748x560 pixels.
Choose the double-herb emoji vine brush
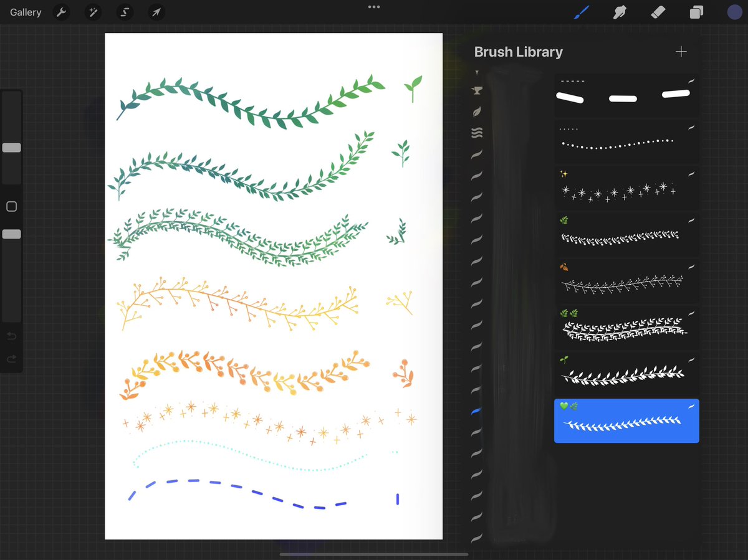click(x=626, y=328)
